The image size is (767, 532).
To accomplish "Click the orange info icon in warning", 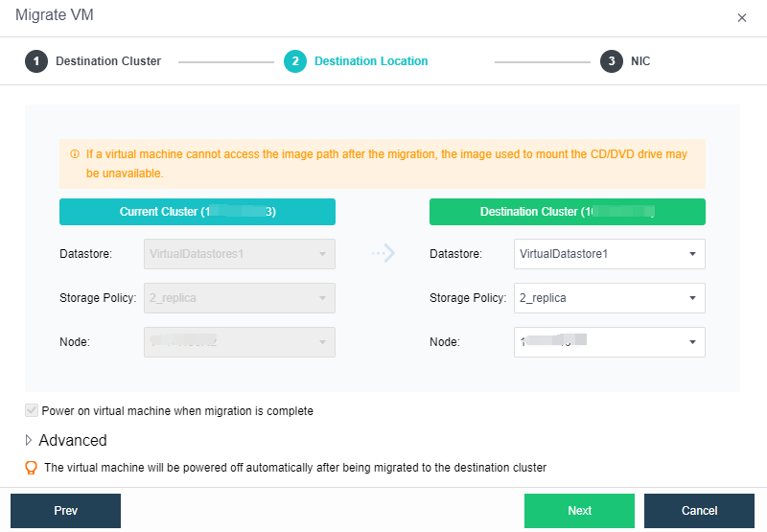I will [x=75, y=154].
